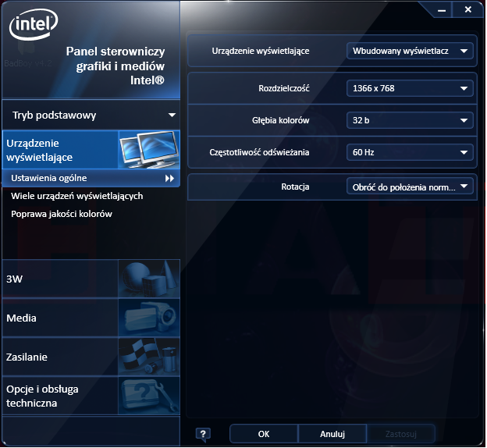Click Panel sterowniczy grafiki title text
Screen dimensions: 487x448
116,66
